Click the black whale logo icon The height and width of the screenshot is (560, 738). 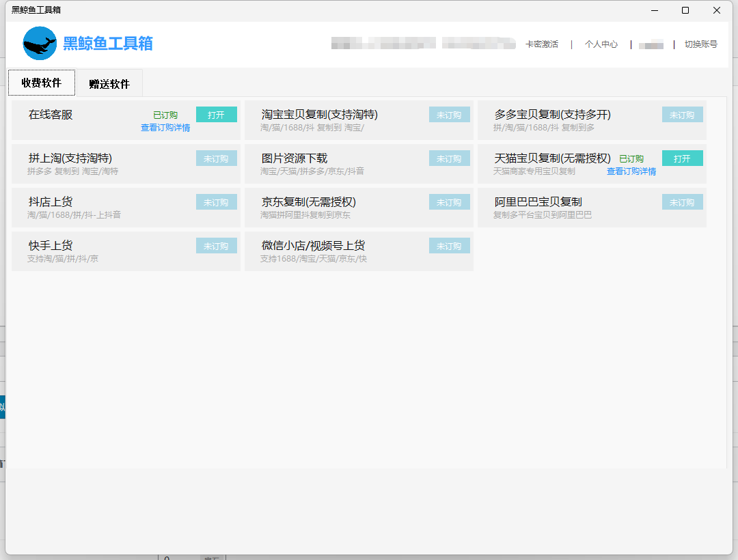tap(40, 44)
